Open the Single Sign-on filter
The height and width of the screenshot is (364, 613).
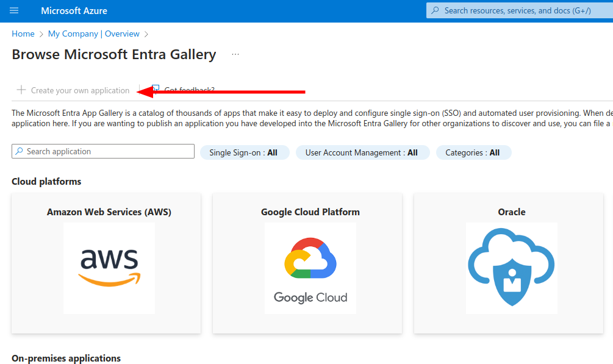point(245,152)
